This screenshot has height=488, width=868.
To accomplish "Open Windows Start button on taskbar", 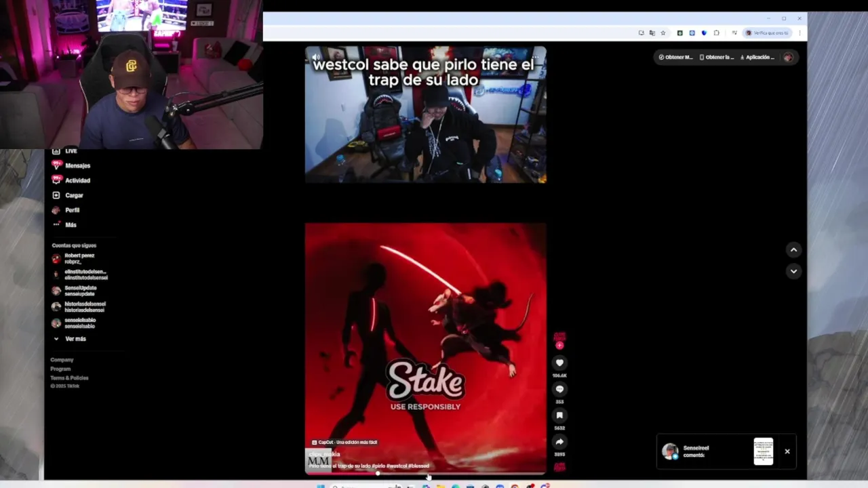I will click(321, 486).
